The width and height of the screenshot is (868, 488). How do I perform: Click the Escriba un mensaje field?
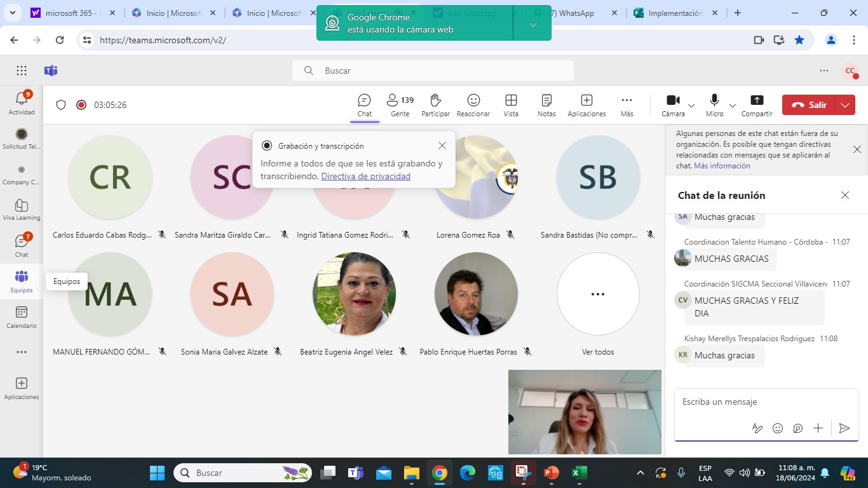click(x=766, y=402)
